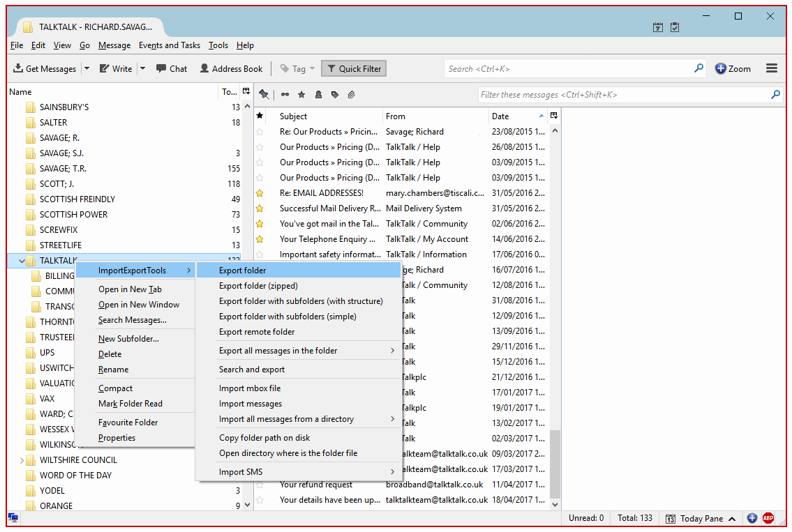Screen dimensions: 792x532
Task: Click the star column header
Action: pos(260,116)
